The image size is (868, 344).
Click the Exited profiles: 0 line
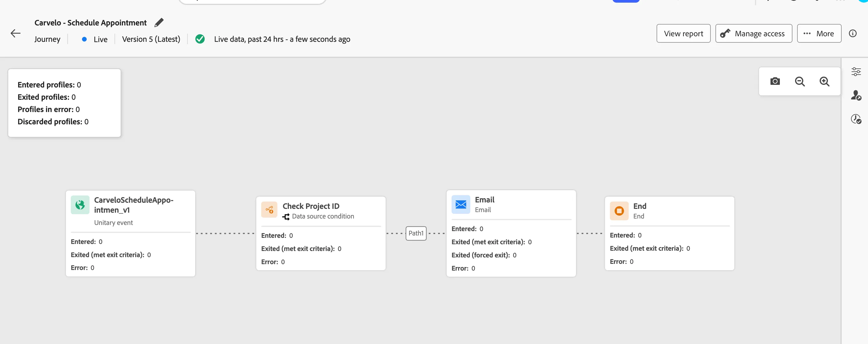[x=47, y=97]
